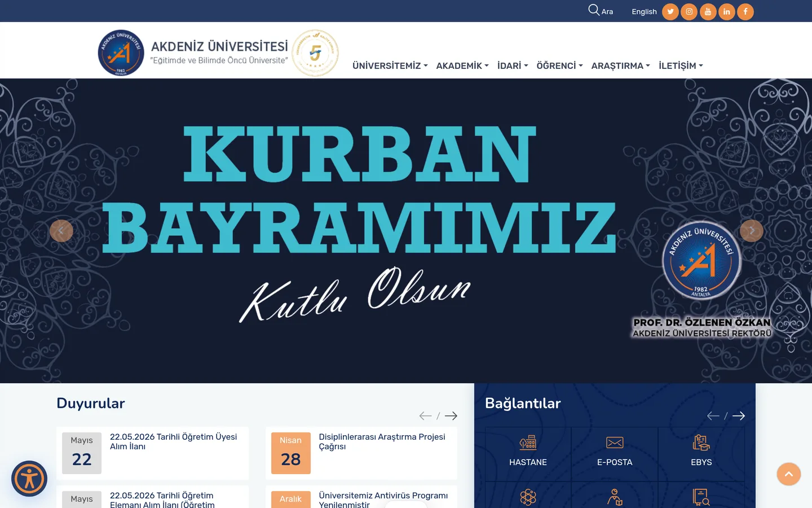Screen dimensions: 812x508
Task: Open the Twitter social icon
Action: click(x=670, y=11)
